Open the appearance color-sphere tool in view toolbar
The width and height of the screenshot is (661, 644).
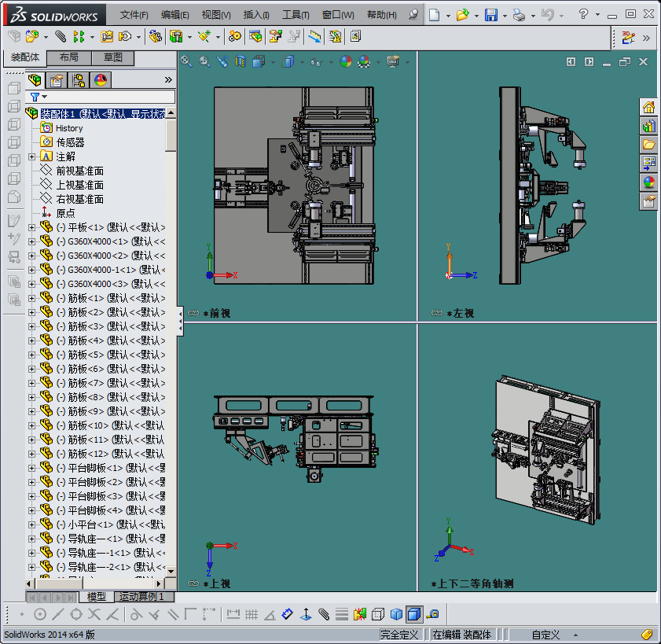pos(346,61)
